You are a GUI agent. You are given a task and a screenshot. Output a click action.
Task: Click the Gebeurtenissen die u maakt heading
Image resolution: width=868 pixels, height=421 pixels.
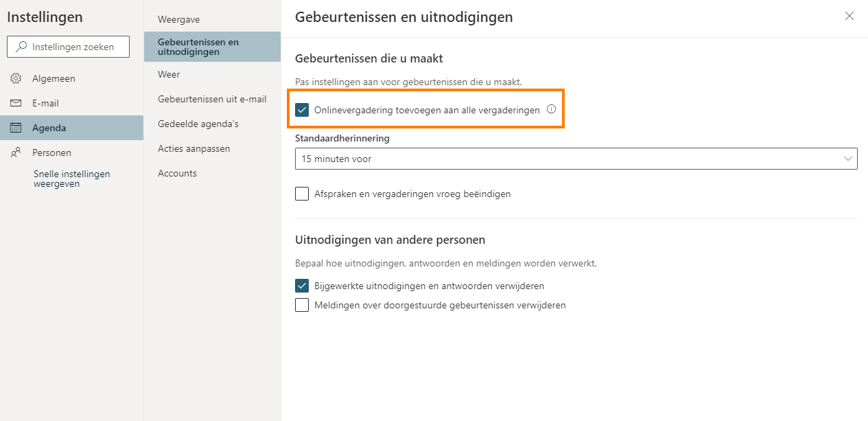[369, 59]
